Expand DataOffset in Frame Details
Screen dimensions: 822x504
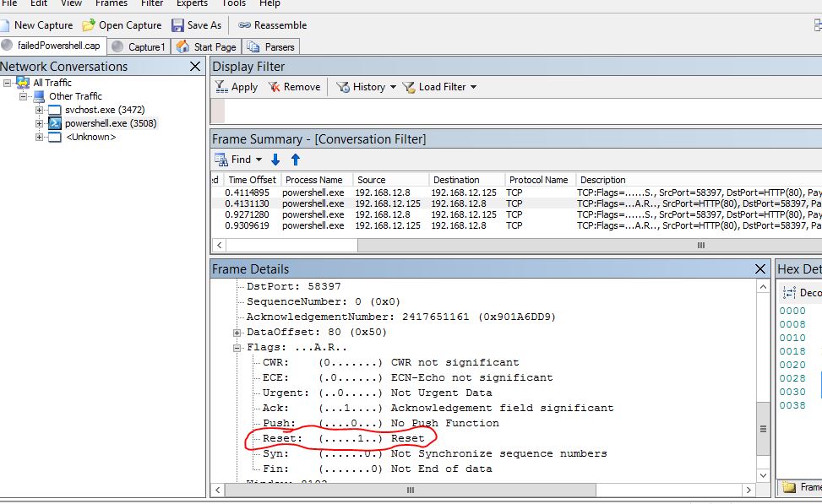pos(237,332)
